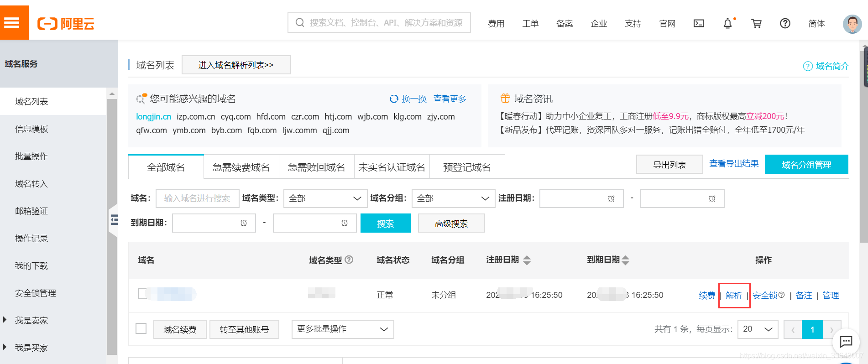Viewport: 868px width, 364px height.
Task: Click the 域名简介 help icon
Action: [x=808, y=66]
